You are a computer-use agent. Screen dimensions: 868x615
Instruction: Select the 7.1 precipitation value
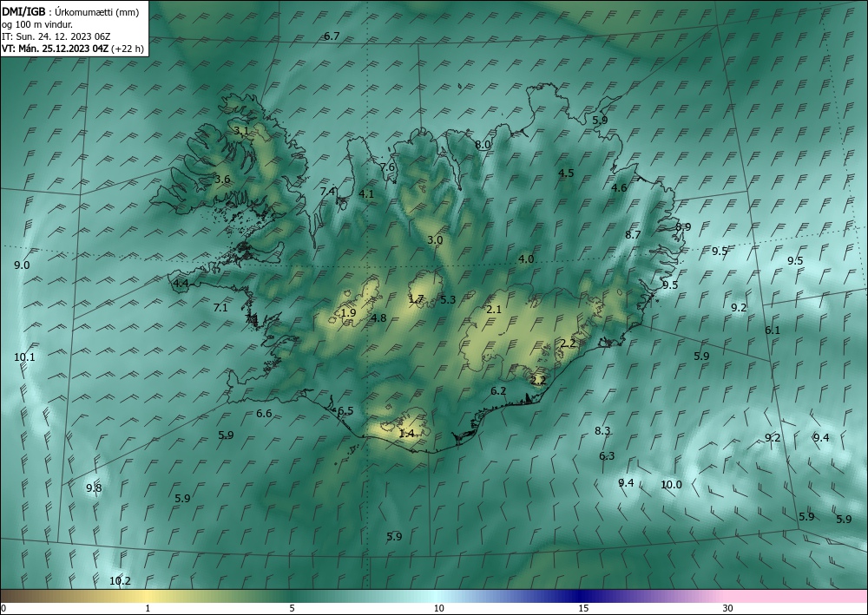[x=220, y=307]
